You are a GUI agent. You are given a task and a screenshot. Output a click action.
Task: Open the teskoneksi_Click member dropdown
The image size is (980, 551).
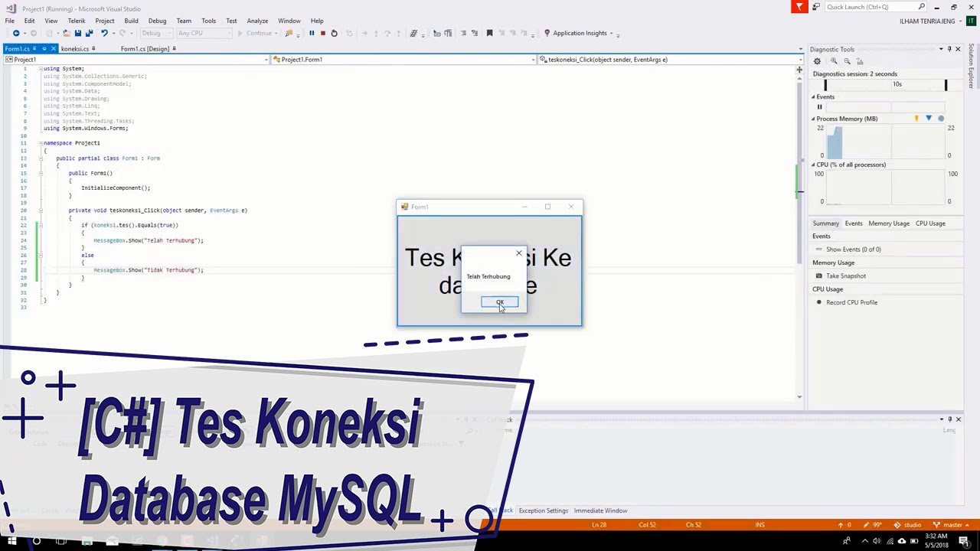click(x=799, y=60)
